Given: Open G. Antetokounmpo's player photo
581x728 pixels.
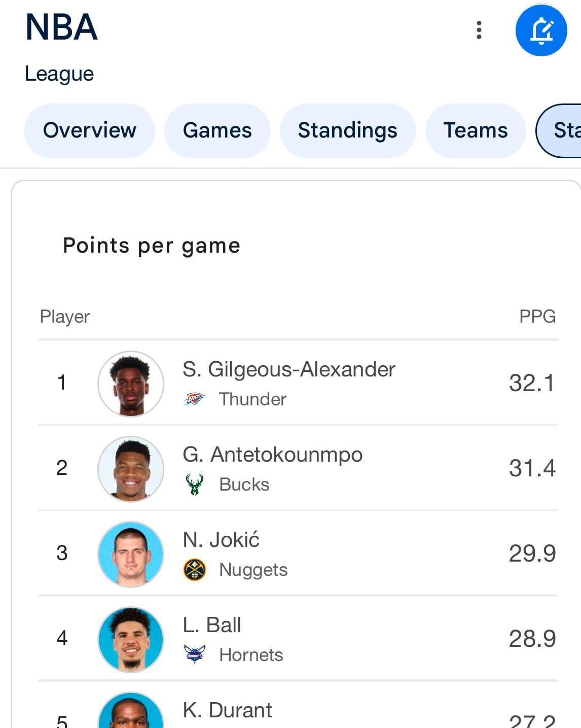Looking at the screenshot, I should tap(131, 469).
